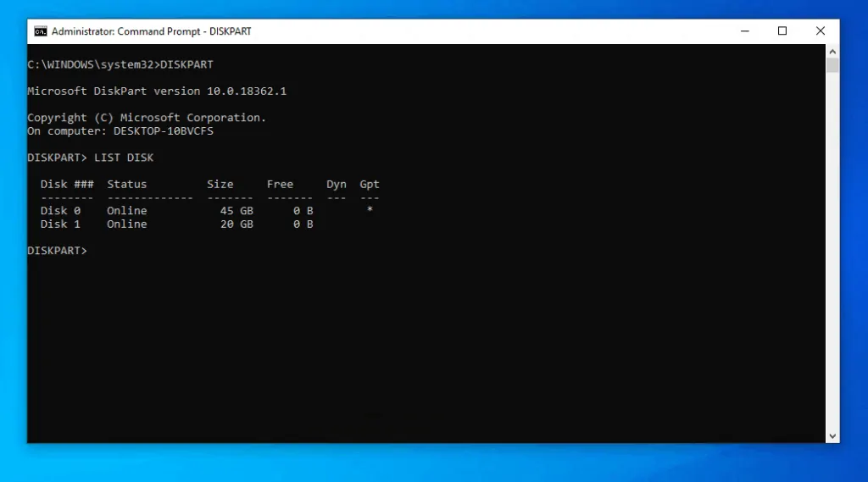Click 'Copyright (C) Microsoft Corporation.' line
Viewport: 868px width, 482px height.
[x=147, y=118]
